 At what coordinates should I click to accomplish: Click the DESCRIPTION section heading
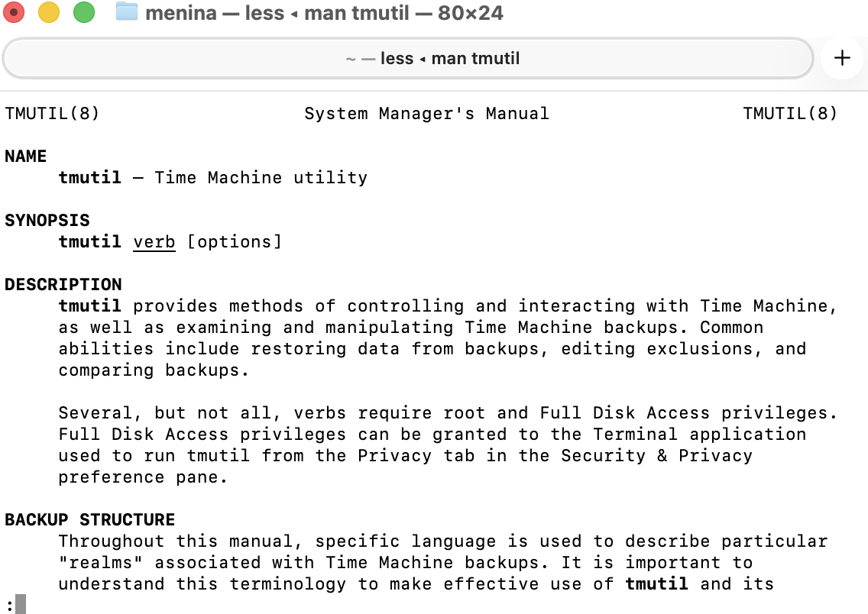(x=63, y=284)
